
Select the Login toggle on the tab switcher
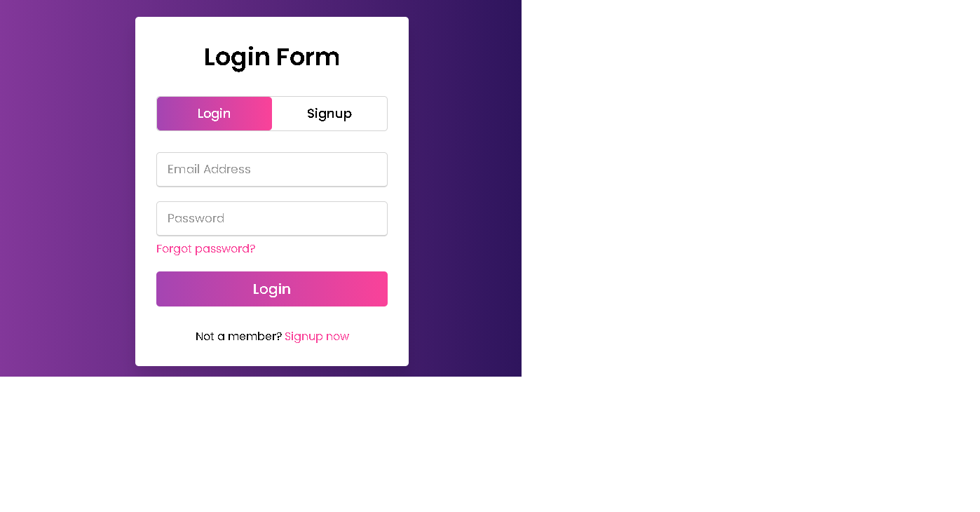pos(214,113)
